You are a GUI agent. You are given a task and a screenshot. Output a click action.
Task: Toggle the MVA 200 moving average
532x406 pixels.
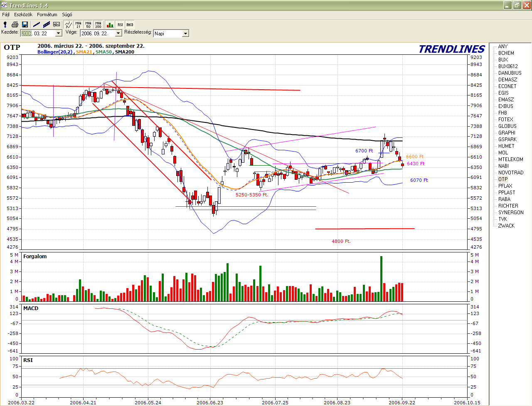pos(98,24)
